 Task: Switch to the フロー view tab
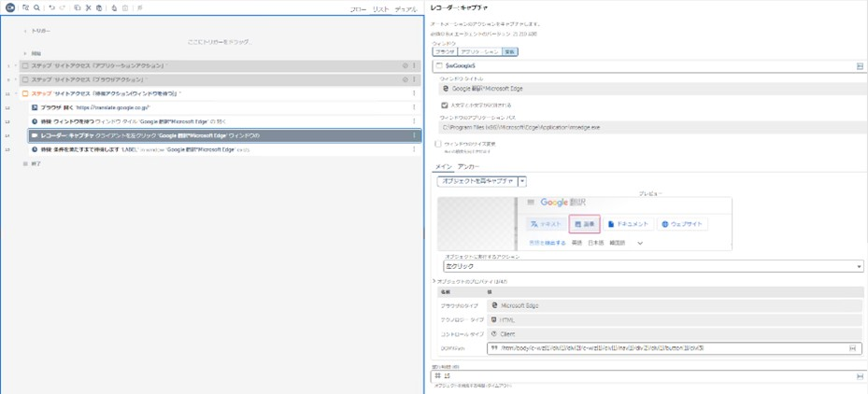[x=358, y=8]
